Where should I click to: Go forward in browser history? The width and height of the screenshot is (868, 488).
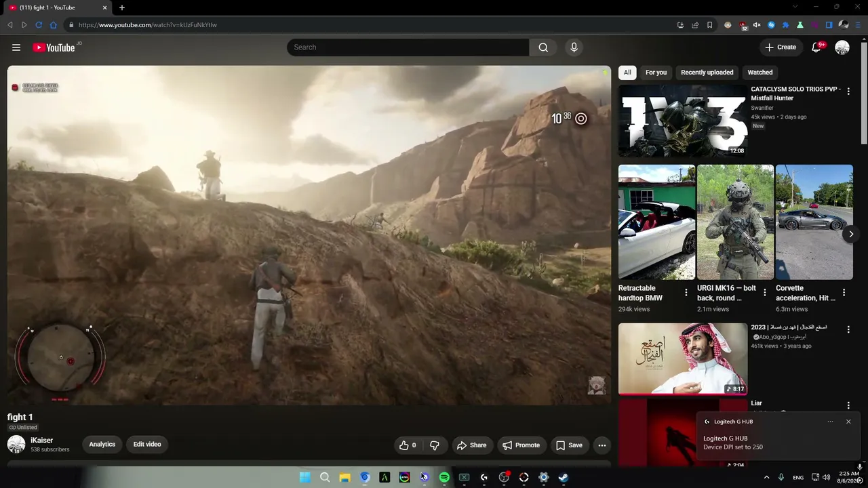click(x=24, y=25)
